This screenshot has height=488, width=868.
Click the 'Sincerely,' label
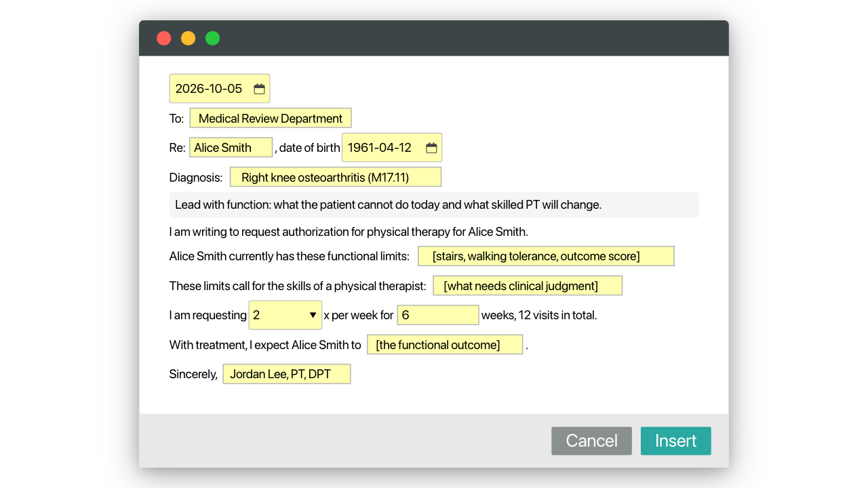click(x=193, y=374)
